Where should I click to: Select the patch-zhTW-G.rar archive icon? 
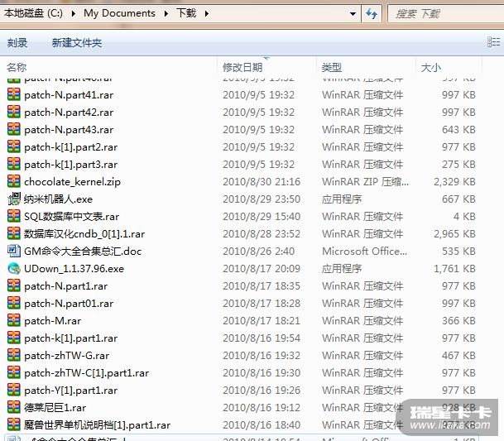pyautogui.click(x=14, y=355)
